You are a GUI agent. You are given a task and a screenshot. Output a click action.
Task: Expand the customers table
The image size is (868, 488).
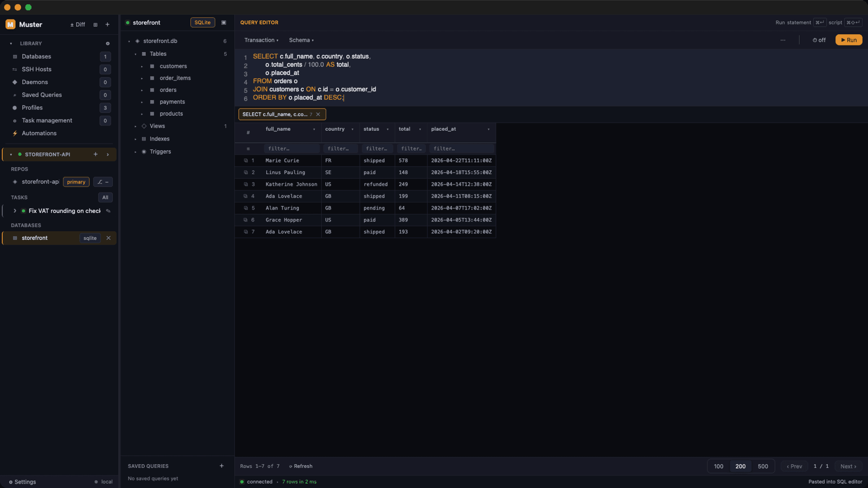coord(142,66)
